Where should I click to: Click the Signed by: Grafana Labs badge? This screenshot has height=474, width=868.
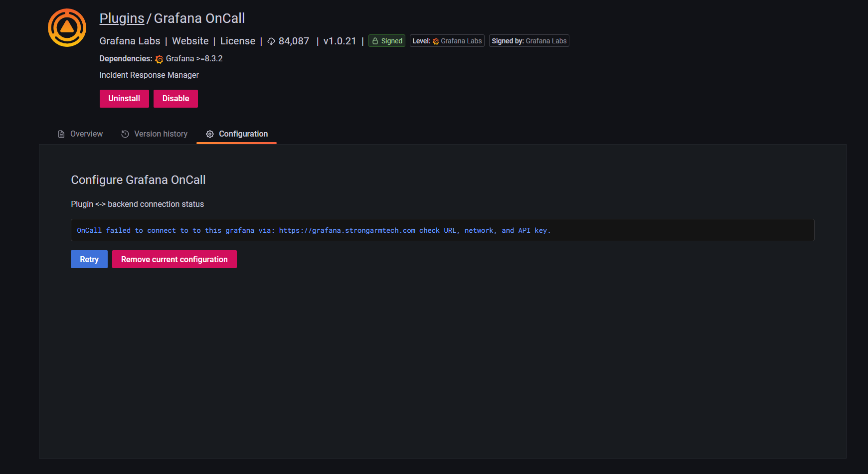529,41
